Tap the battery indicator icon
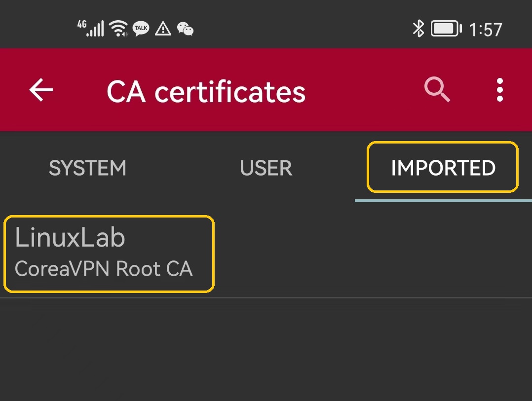This screenshot has width=532, height=401. 446,29
